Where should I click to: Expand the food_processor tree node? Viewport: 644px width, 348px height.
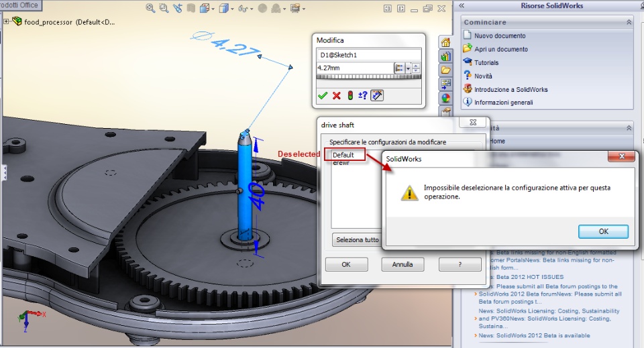click(6, 21)
